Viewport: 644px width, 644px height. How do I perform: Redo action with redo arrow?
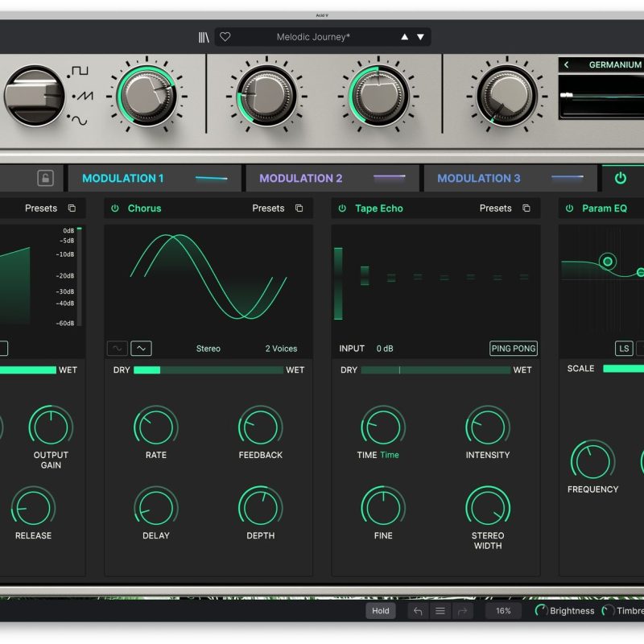[462, 611]
